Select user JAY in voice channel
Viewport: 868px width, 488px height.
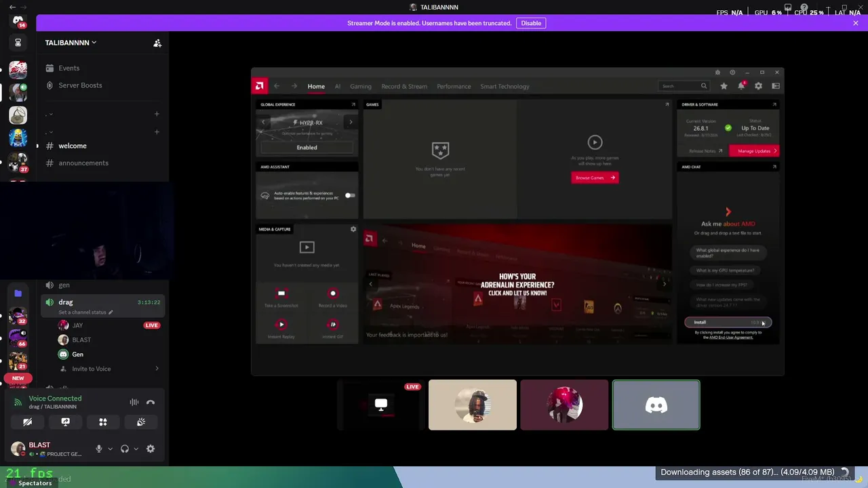tap(77, 325)
